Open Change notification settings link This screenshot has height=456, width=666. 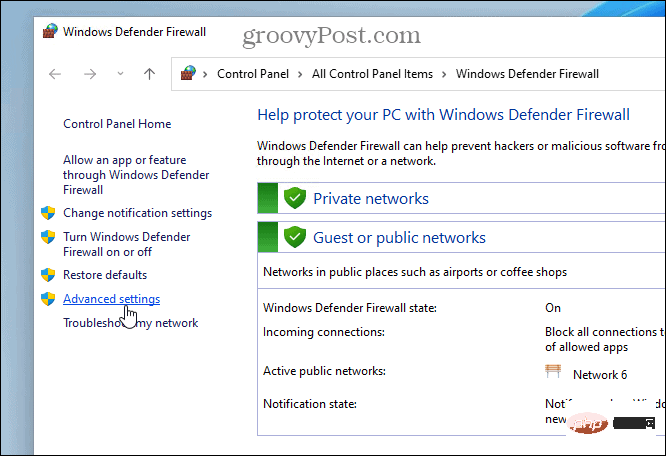pyautogui.click(x=138, y=213)
